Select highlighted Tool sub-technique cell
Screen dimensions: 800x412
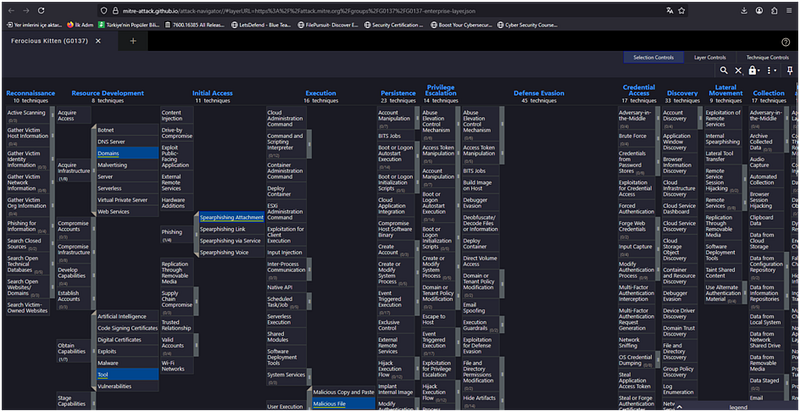(128, 374)
